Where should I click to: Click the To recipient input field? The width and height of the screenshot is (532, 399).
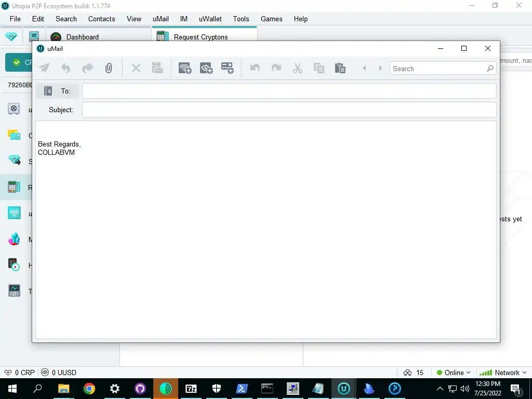coord(289,91)
